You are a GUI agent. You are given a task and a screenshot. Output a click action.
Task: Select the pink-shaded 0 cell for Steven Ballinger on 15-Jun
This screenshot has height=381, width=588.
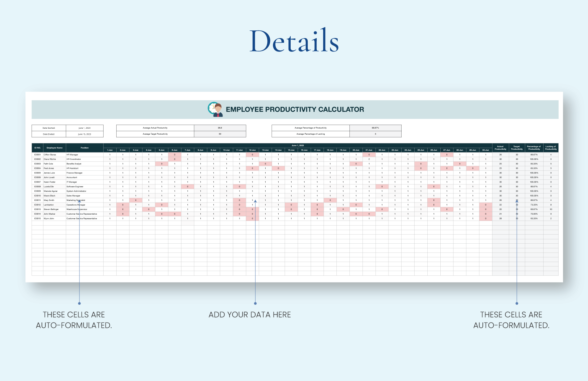point(292,209)
